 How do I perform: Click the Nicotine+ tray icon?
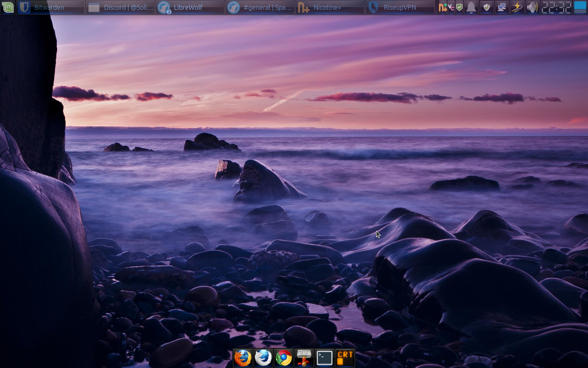[x=443, y=7]
